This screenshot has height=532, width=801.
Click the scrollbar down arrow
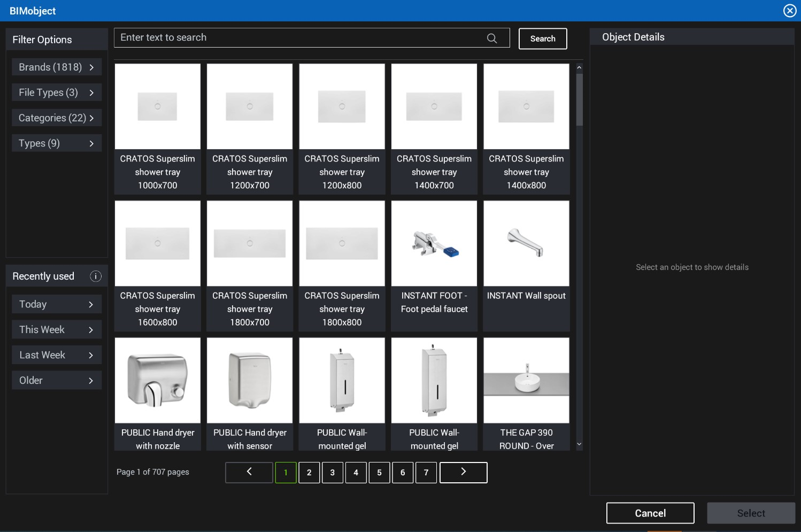[580, 444]
